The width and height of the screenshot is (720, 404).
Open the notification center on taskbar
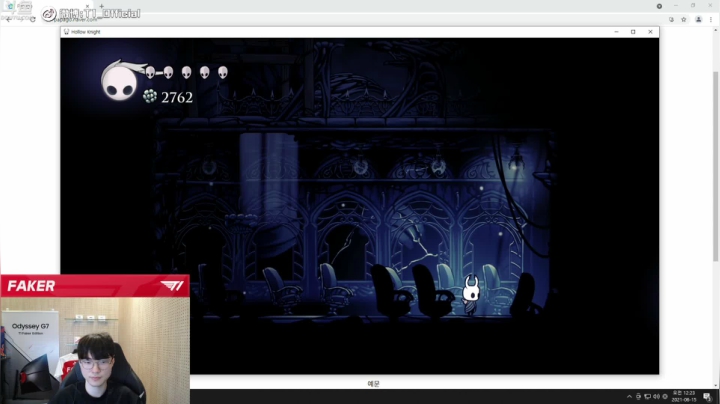point(707,397)
